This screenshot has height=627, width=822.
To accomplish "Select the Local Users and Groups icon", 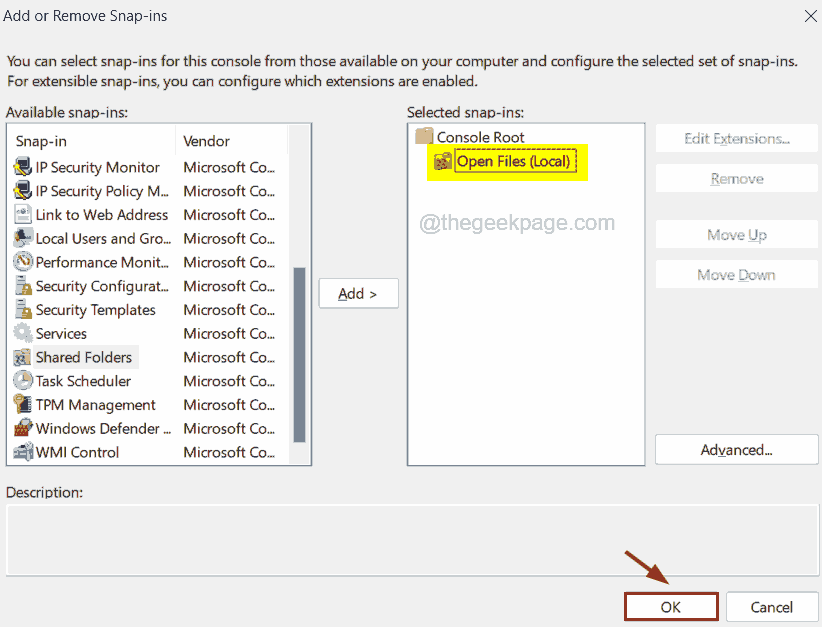I will [x=23, y=238].
